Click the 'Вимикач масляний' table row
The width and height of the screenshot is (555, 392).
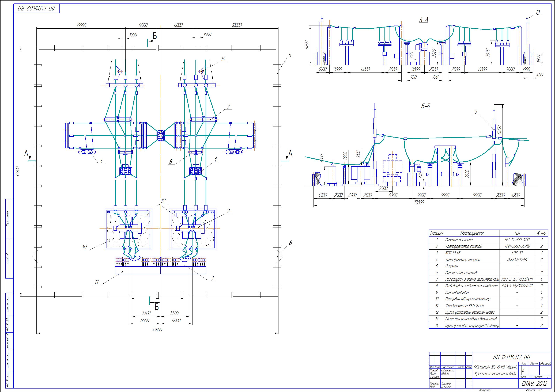coord(459,240)
